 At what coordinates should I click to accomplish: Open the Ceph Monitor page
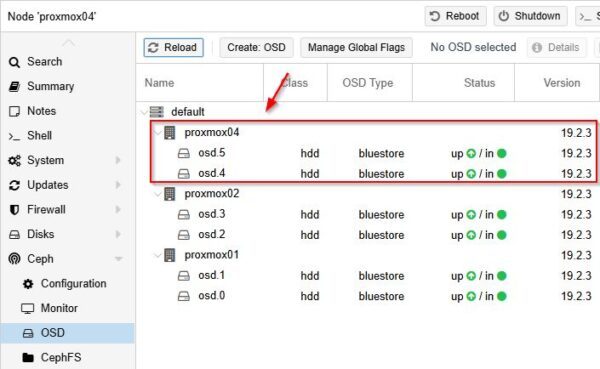(x=59, y=308)
